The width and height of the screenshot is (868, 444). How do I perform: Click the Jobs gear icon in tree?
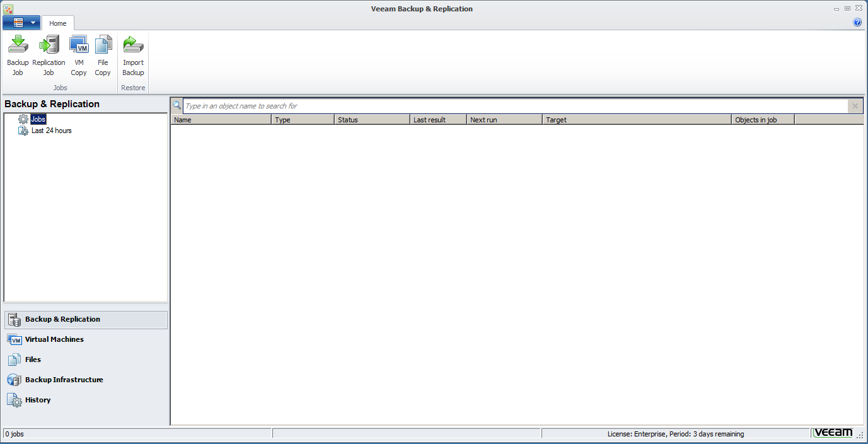click(23, 119)
